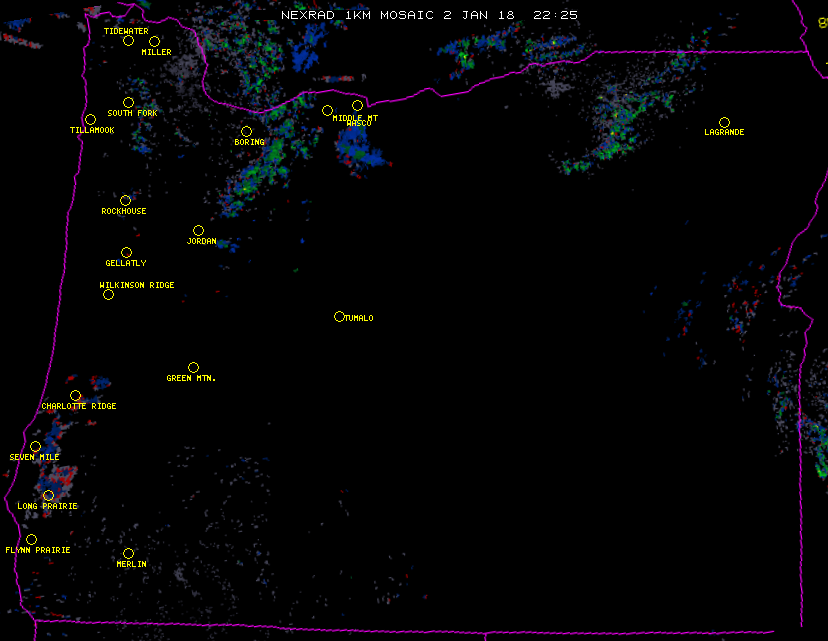Viewport: 828px width, 641px height.
Task: Select the Wilkinson Ridge station circle
Action: click(108, 295)
